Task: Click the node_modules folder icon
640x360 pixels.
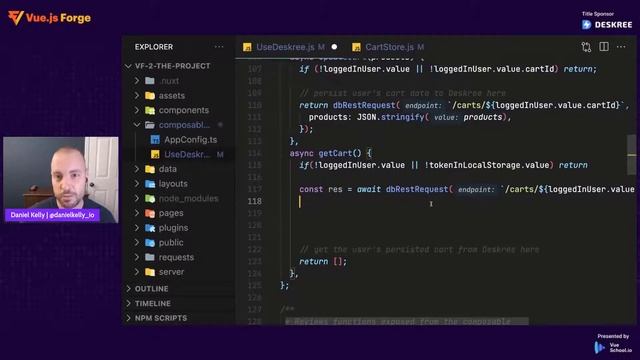Action: (x=150, y=198)
